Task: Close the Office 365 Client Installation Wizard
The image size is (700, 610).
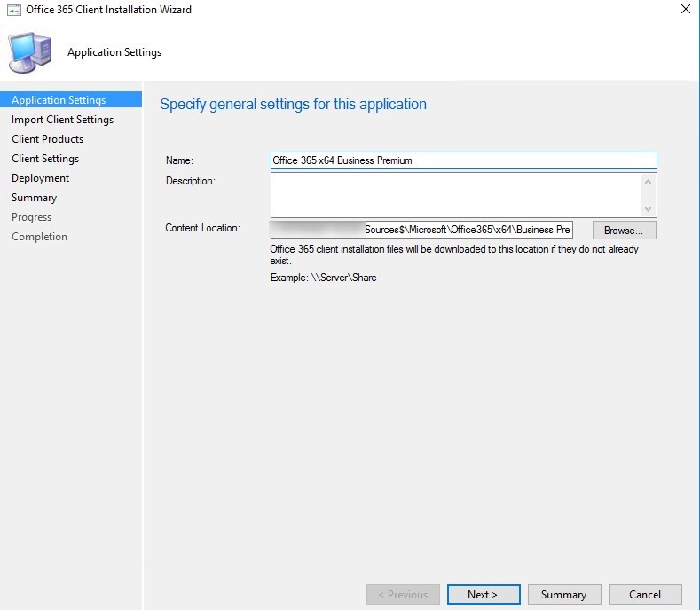Action: pos(686,9)
